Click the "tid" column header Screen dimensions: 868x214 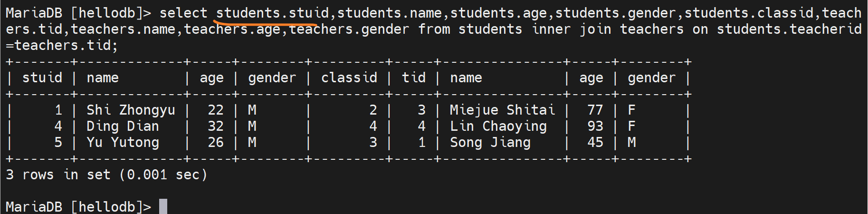pyautogui.click(x=413, y=78)
